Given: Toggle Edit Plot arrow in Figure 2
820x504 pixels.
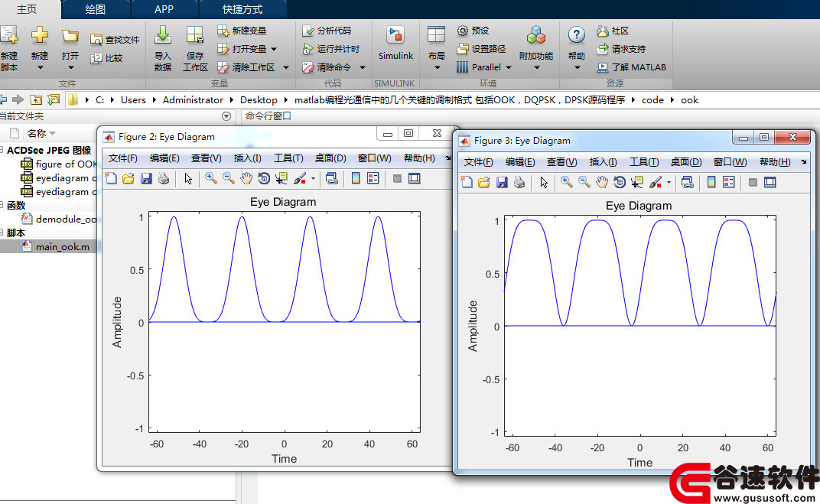Looking at the screenshot, I should click(188, 179).
